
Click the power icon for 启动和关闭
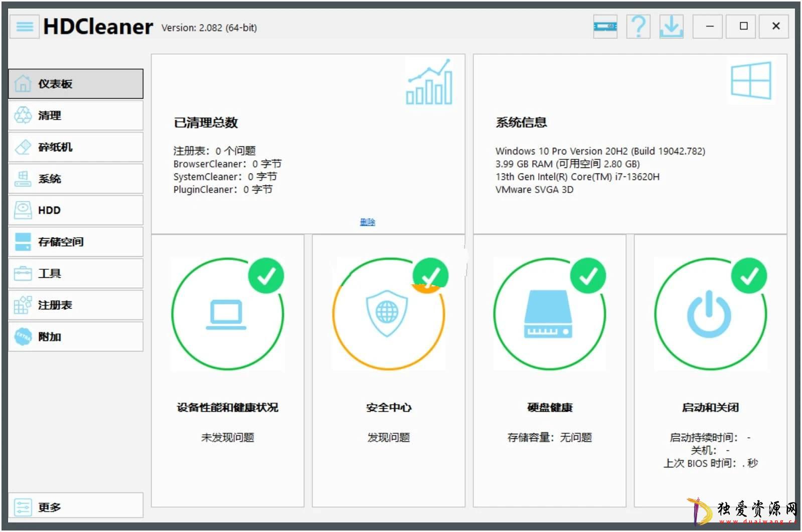click(x=709, y=314)
